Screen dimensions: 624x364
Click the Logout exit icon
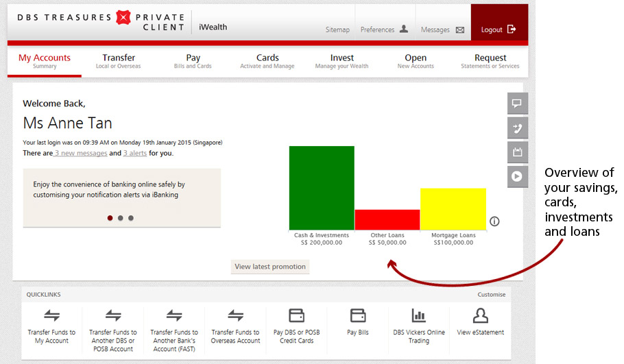512,29
